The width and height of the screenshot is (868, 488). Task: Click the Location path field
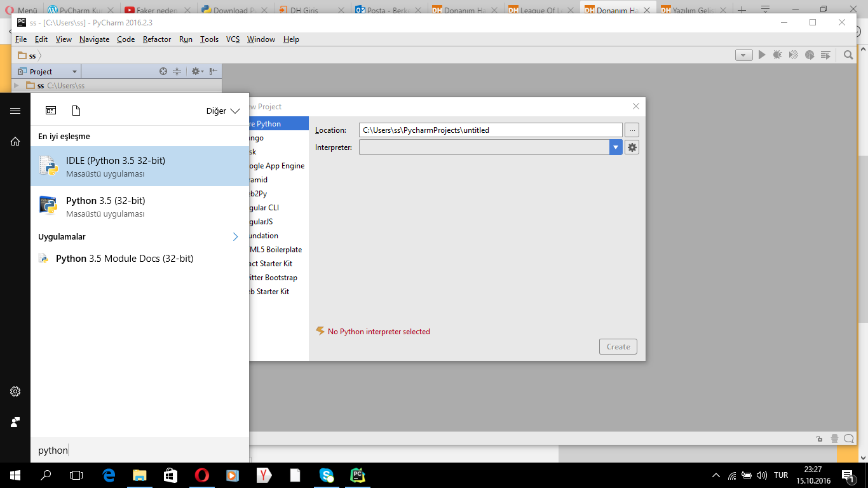coord(491,130)
